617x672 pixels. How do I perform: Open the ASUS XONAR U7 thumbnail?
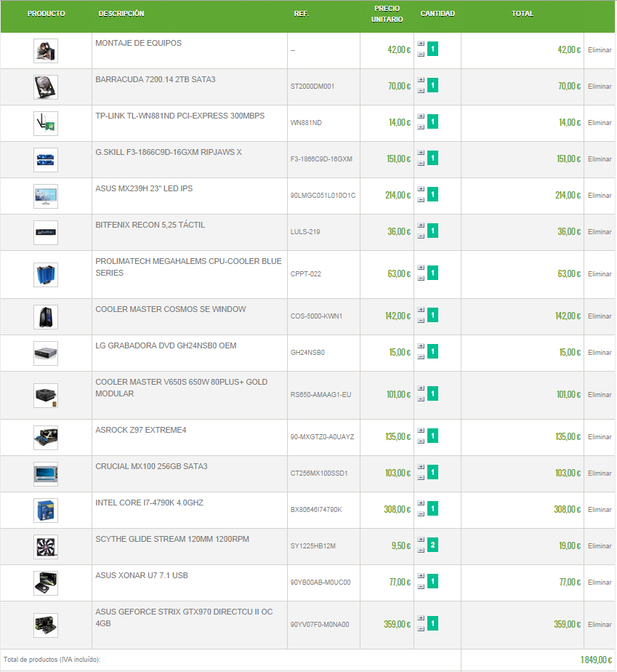pos(46,583)
